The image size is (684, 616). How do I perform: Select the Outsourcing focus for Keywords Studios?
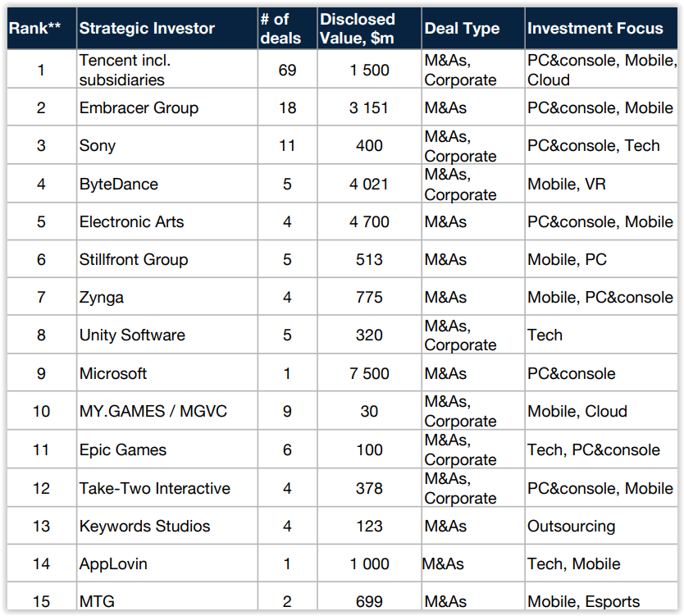point(572,526)
